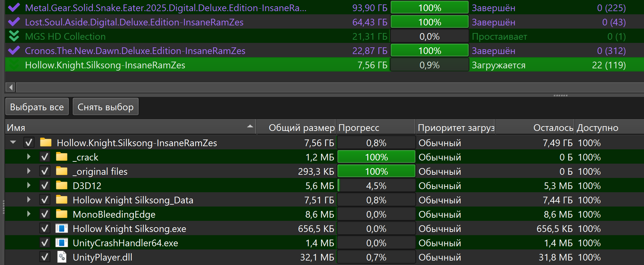
Task: Sort by the Прогресс column header
Action: pyautogui.click(x=375, y=127)
